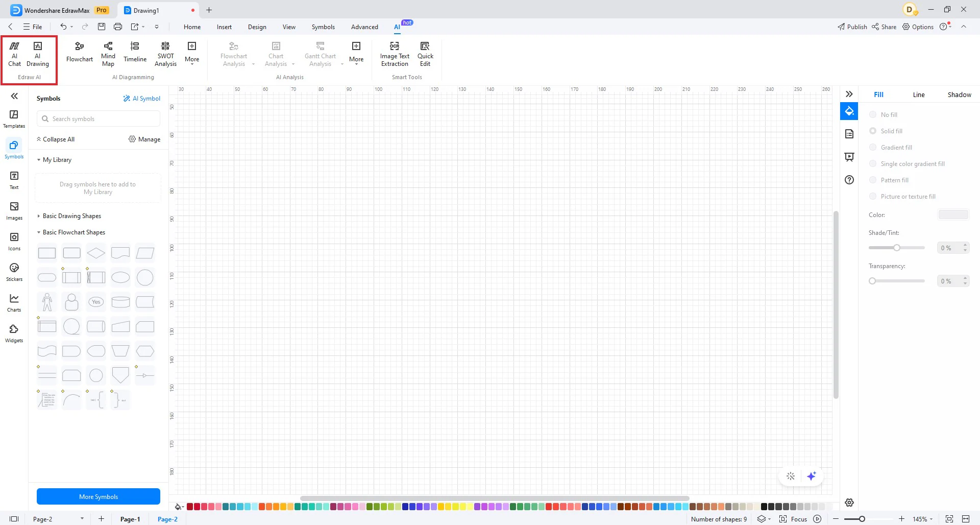Switch to the Page-1 page tab

(x=130, y=519)
